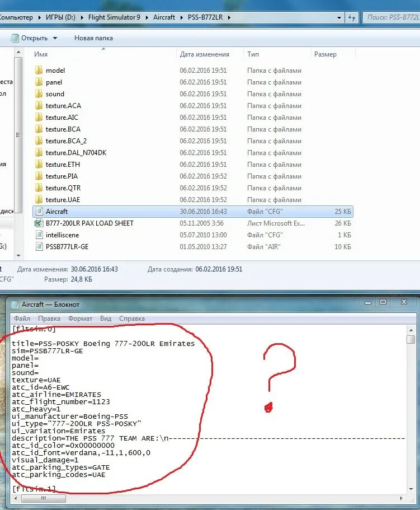
Task: Go to Aircraft folder in address bar
Action: tap(164, 17)
